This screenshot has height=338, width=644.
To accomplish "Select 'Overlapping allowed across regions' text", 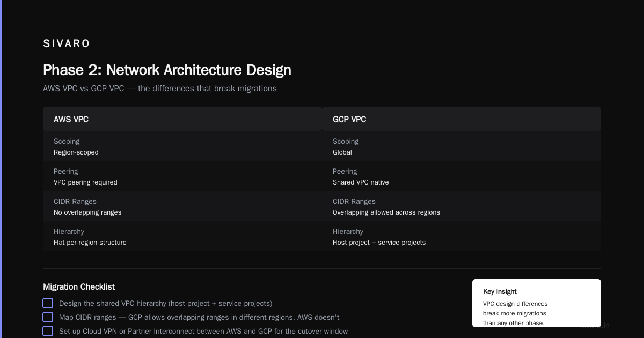I will (x=386, y=212).
